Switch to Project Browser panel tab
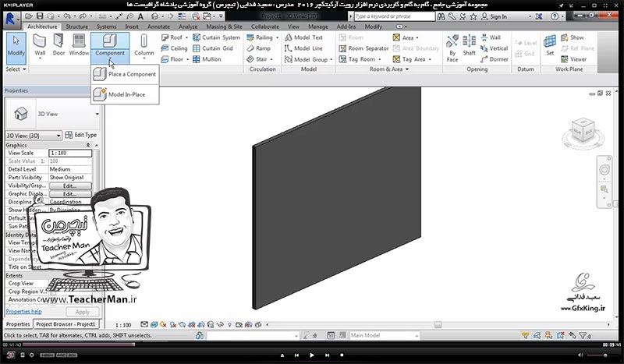The image size is (624, 364). click(x=66, y=324)
